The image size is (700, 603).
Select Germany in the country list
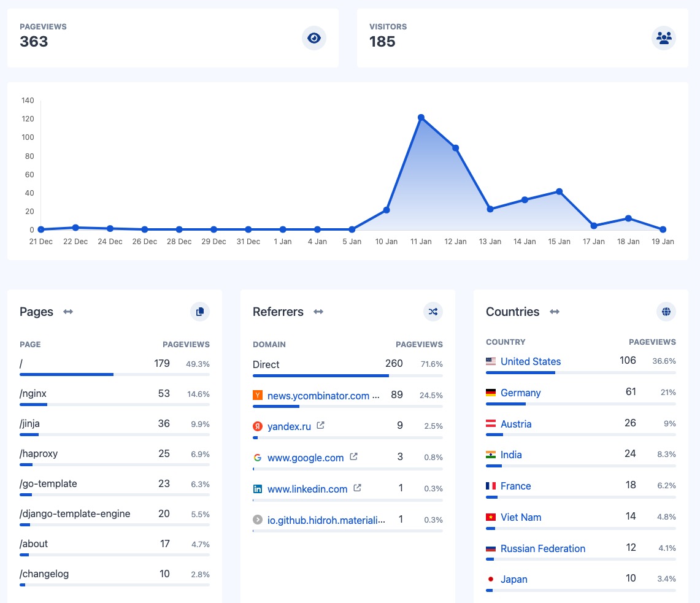point(520,393)
